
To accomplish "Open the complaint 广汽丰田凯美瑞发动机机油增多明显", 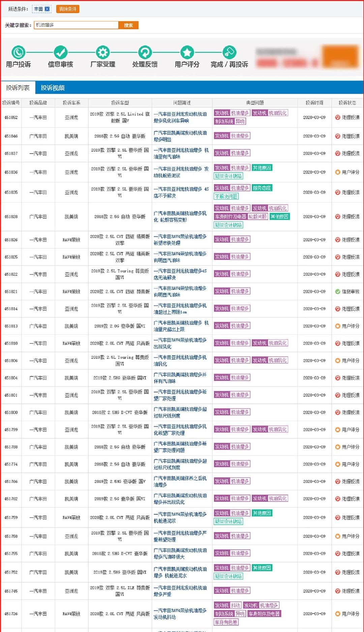I will [x=180, y=136].
